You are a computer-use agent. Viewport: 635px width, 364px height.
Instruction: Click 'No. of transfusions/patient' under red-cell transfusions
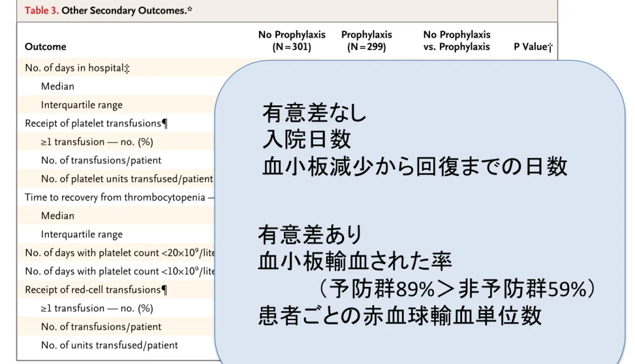[x=101, y=327]
